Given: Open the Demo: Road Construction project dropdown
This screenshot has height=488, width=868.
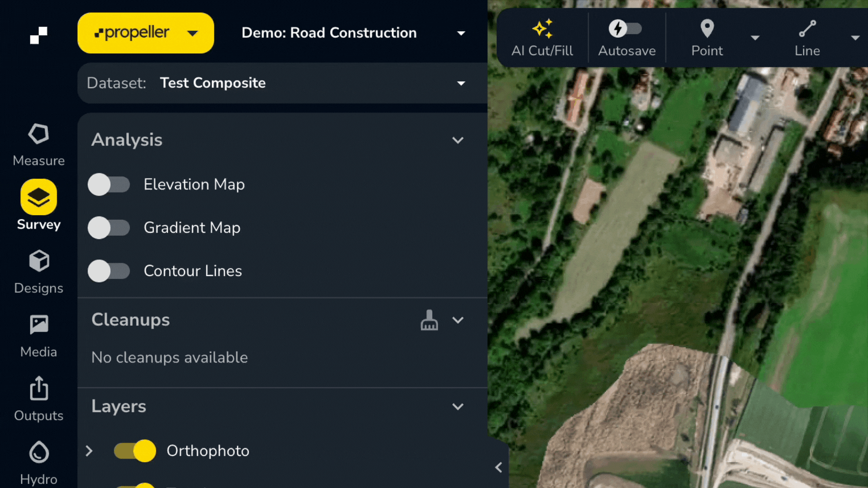Looking at the screenshot, I should tap(353, 33).
